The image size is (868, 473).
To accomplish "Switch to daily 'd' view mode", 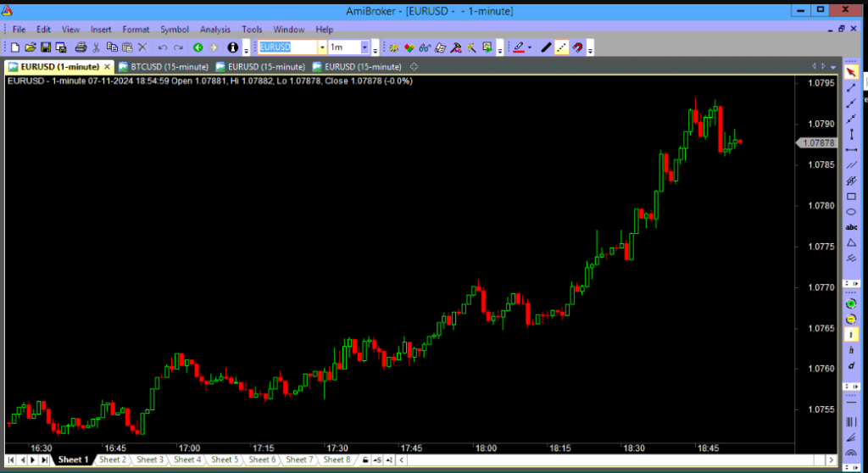I will click(x=851, y=365).
